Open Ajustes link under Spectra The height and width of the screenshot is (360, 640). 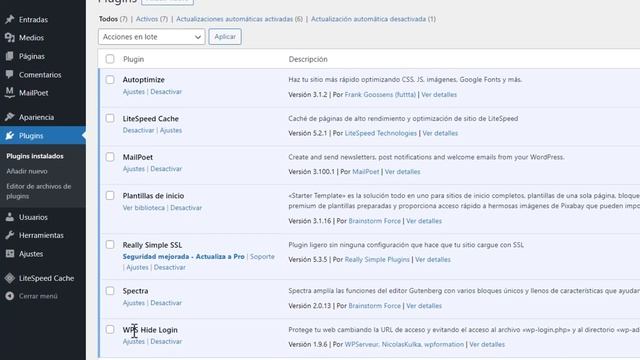click(134, 302)
